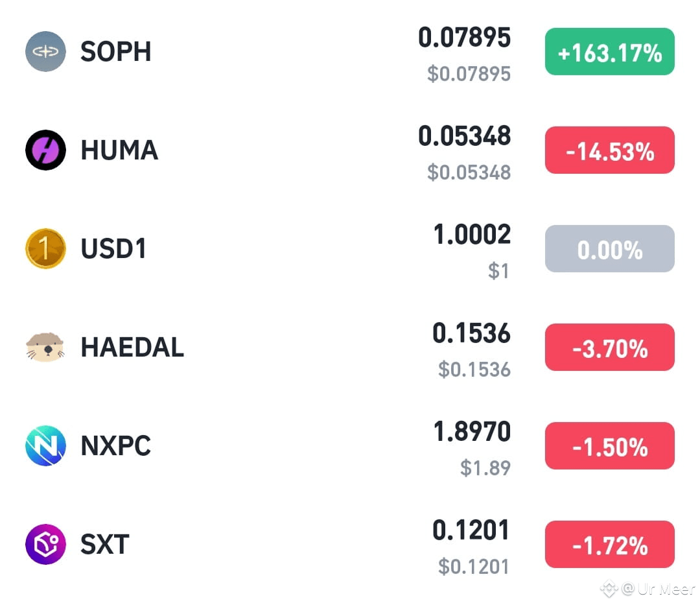Click the purple HUMA coin icon
700x605 pixels.
(x=45, y=150)
